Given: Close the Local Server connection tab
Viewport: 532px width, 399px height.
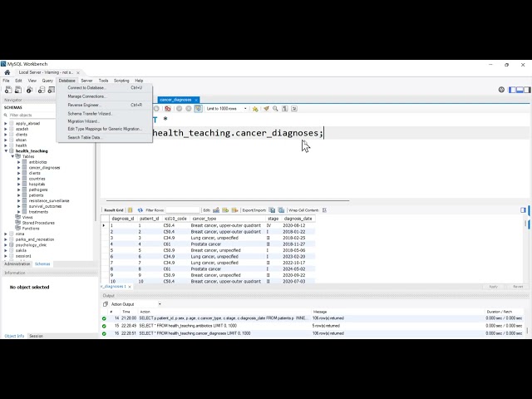Looking at the screenshot, I should [77, 72].
